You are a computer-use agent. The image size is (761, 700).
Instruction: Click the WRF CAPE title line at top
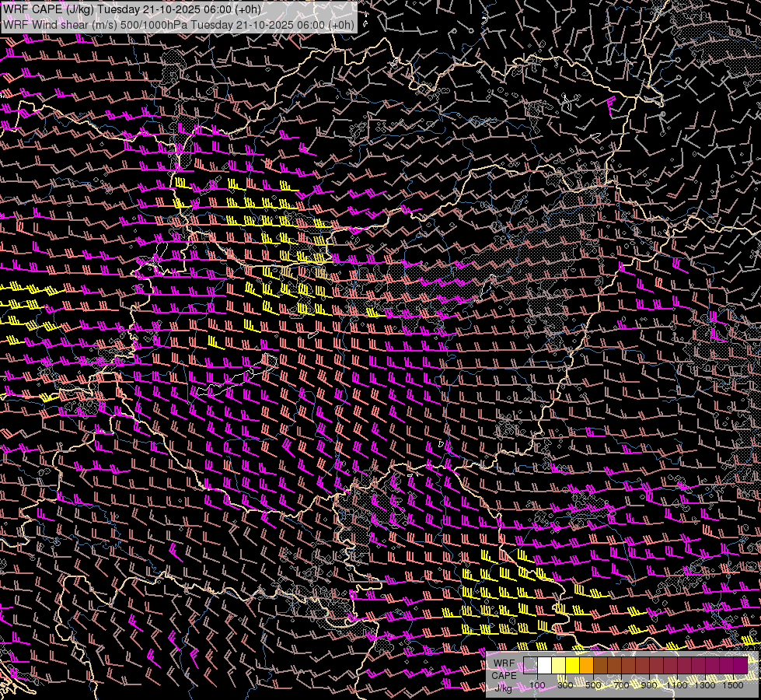tap(131, 9)
